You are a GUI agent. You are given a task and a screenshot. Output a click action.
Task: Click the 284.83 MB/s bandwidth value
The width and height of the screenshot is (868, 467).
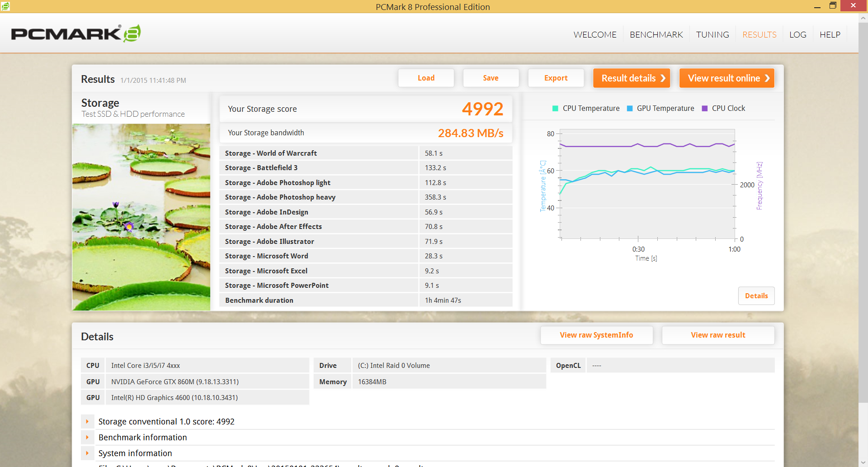point(471,133)
